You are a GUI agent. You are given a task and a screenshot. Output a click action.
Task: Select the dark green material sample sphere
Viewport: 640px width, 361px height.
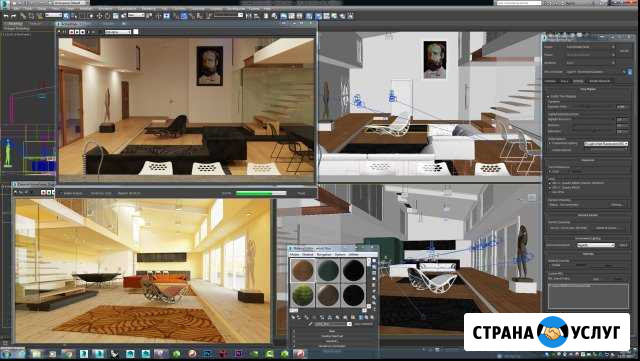tap(328, 270)
